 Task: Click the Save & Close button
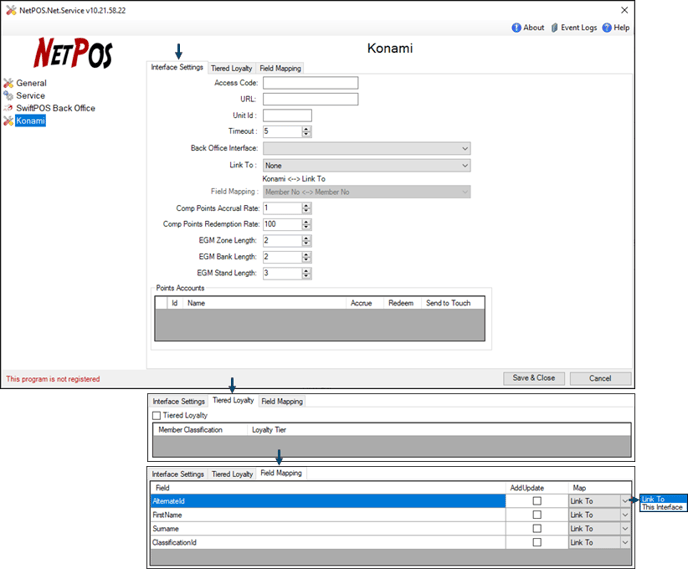click(x=534, y=378)
